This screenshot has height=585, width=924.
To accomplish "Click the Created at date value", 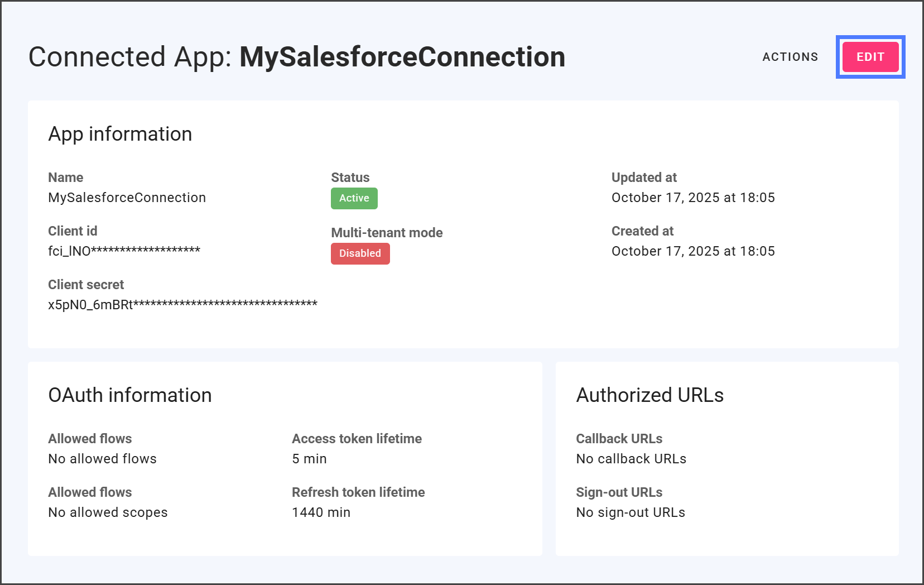I will tap(692, 251).
